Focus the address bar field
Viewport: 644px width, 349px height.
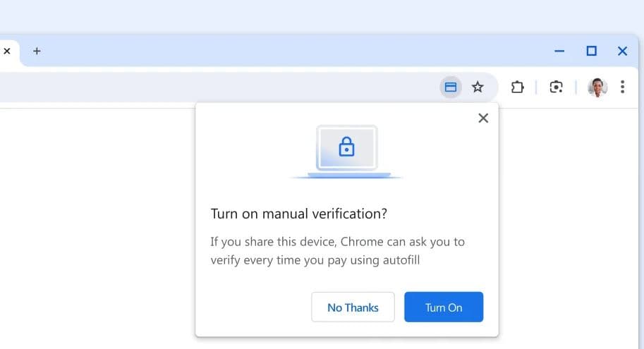[212, 87]
